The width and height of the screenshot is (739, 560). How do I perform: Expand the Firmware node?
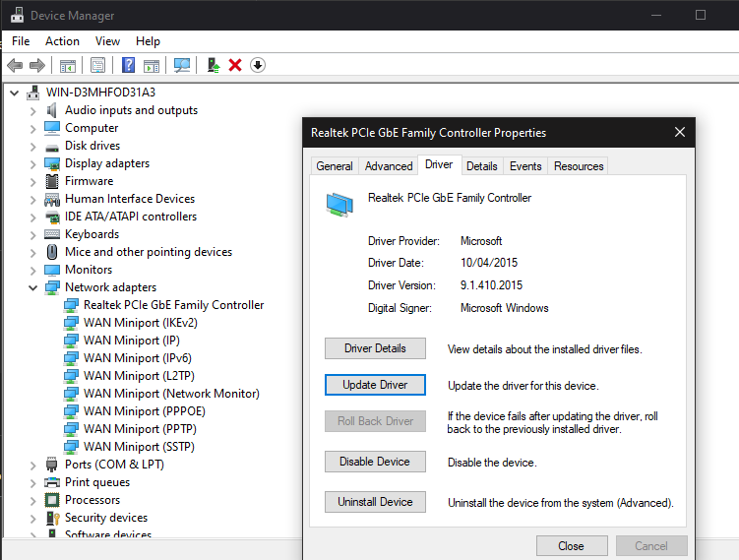(x=33, y=182)
